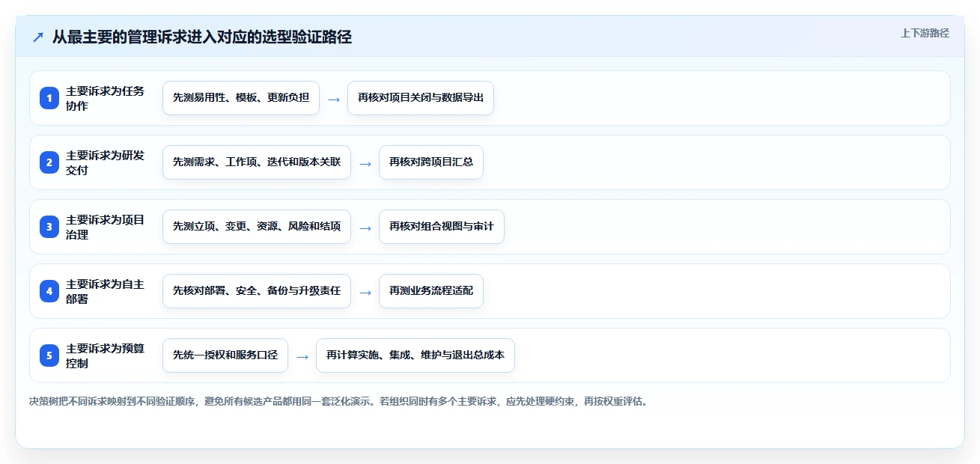The width and height of the screenshot is (980, 464).
Task: Click the 再核对组合视图与审计 box
Action: 442,227
